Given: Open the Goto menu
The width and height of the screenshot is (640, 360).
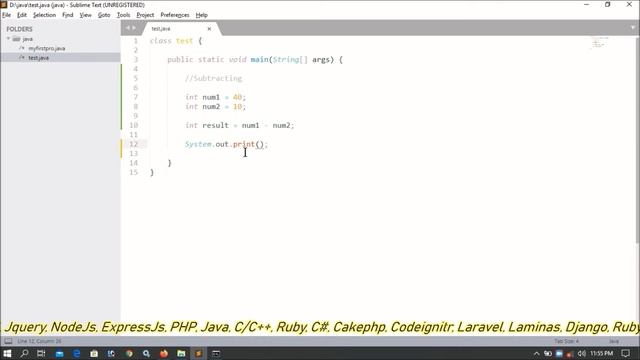Looking at the screenshot, I should [x=104, y=15].
